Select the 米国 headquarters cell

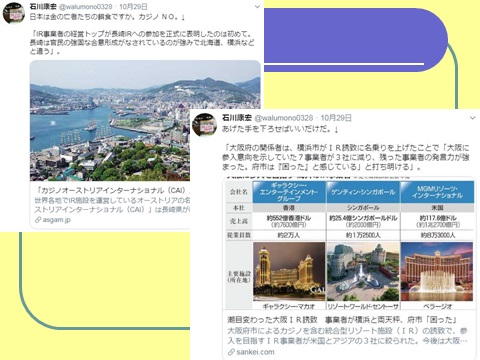click(437, 208)
